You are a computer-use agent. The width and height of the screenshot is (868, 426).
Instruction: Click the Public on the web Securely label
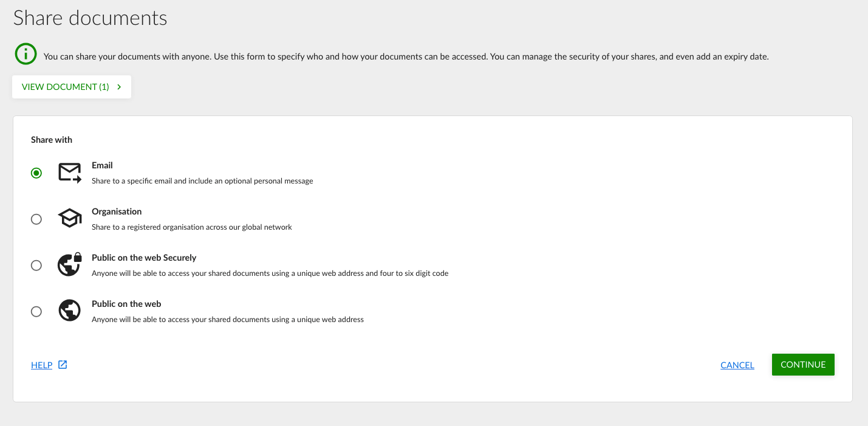[x=144, y=258]
